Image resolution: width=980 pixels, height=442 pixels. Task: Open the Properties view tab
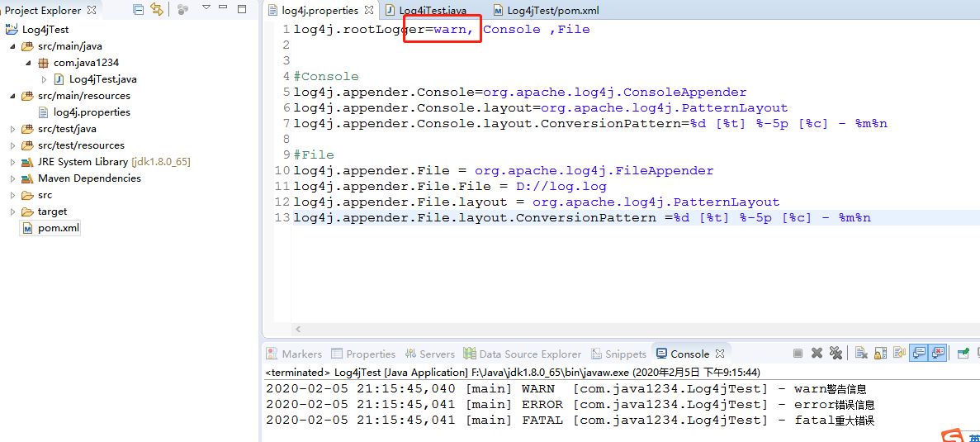363,354
